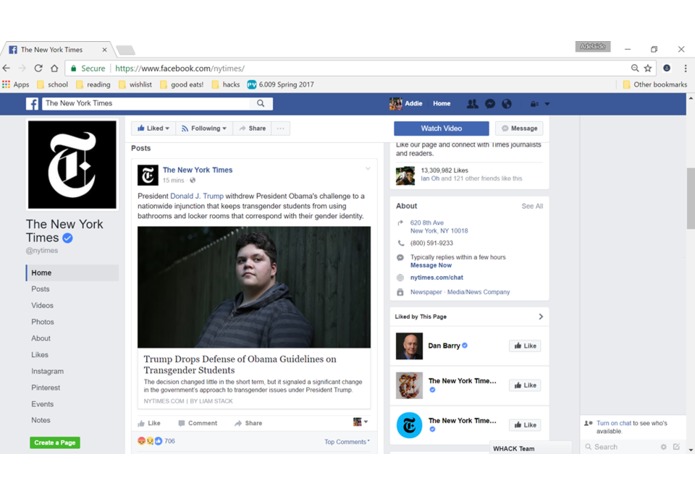Click the Apps grid shortcut icon

tap(6, 84)
